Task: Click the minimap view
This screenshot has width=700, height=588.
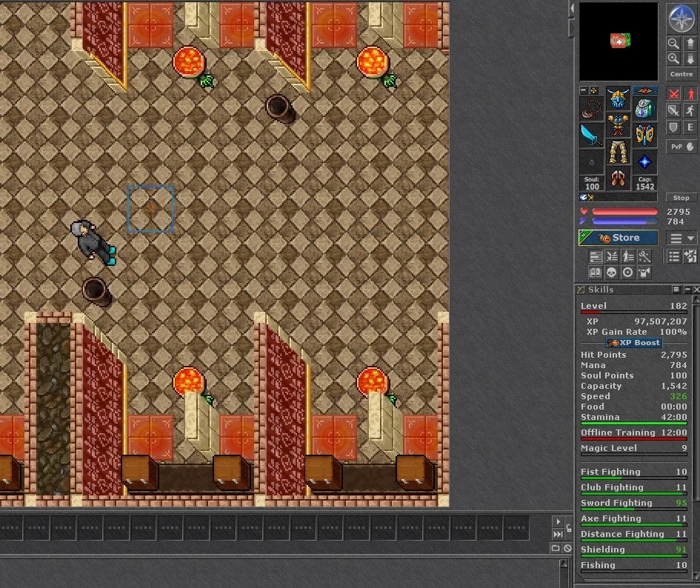Action: pyautogui.click(x=619, y=41)
